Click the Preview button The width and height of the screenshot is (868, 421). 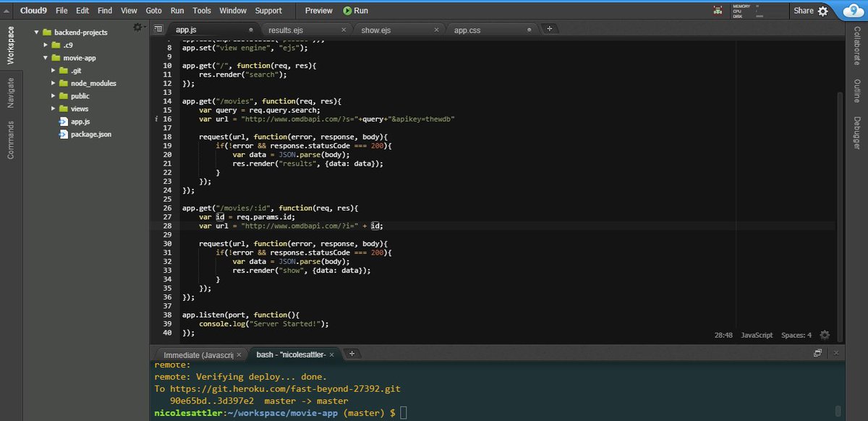click(x=319, y=11)
